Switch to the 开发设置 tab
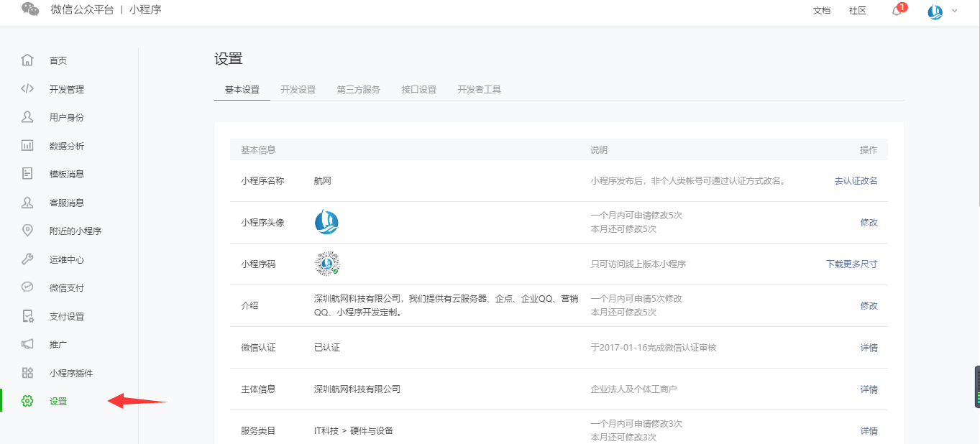The height and width of the screenshot is (444, 980). (298, 90)
